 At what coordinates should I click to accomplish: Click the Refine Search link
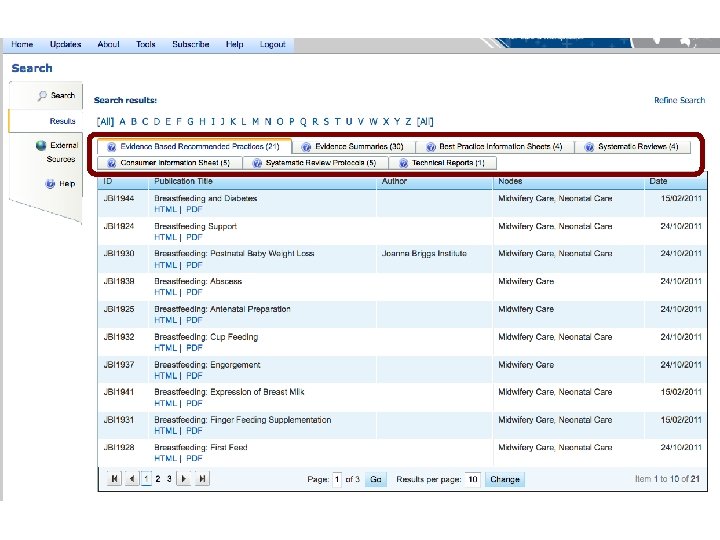coord(679,100)
